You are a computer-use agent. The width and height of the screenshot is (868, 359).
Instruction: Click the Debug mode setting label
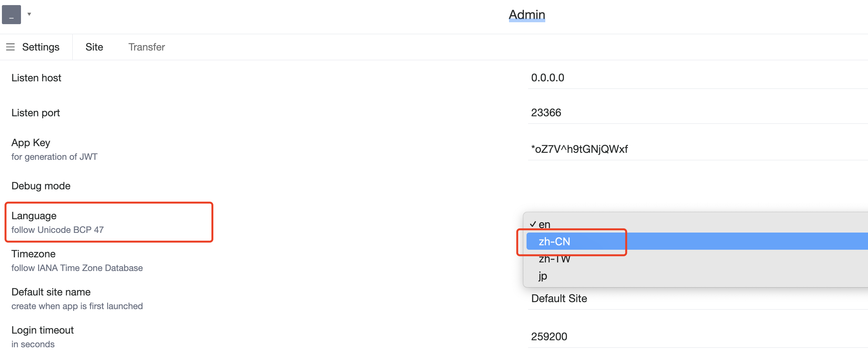click(41, 186)
